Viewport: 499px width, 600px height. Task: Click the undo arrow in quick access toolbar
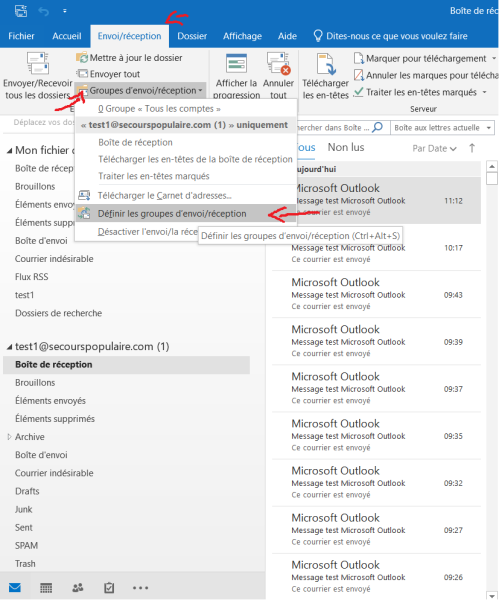(x=44, y=11)
